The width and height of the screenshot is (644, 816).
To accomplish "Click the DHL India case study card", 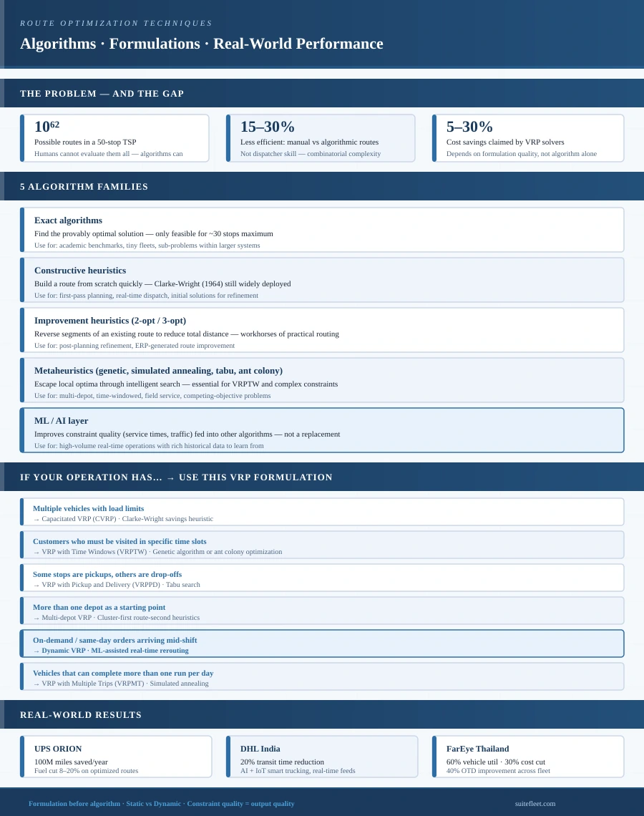I will pyautogui.click(x=321, y=756).
